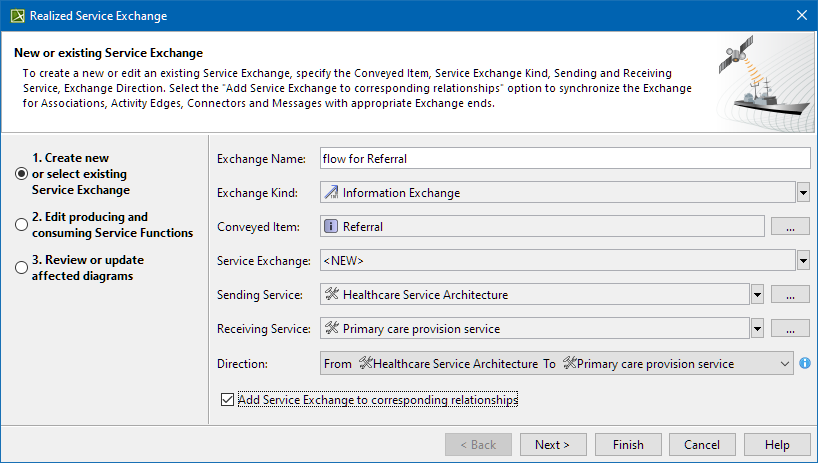Click in the Exchange Name text field
The width and height of the screenshot is (818, 463).
563,158
